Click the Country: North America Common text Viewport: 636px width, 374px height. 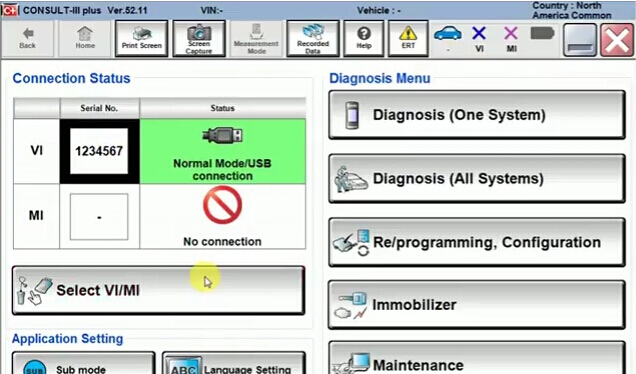click(x=572, y=11)
